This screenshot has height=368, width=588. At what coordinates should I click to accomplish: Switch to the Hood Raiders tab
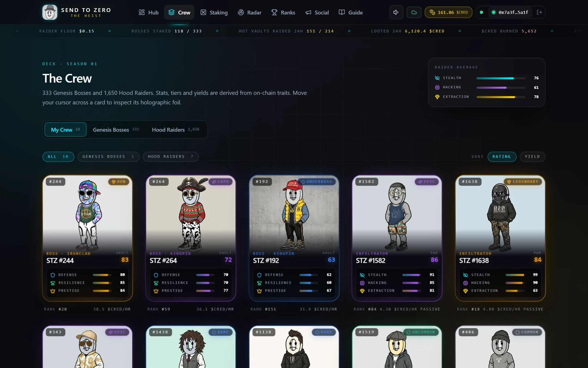pyautogui.click(x=175, y=129)
